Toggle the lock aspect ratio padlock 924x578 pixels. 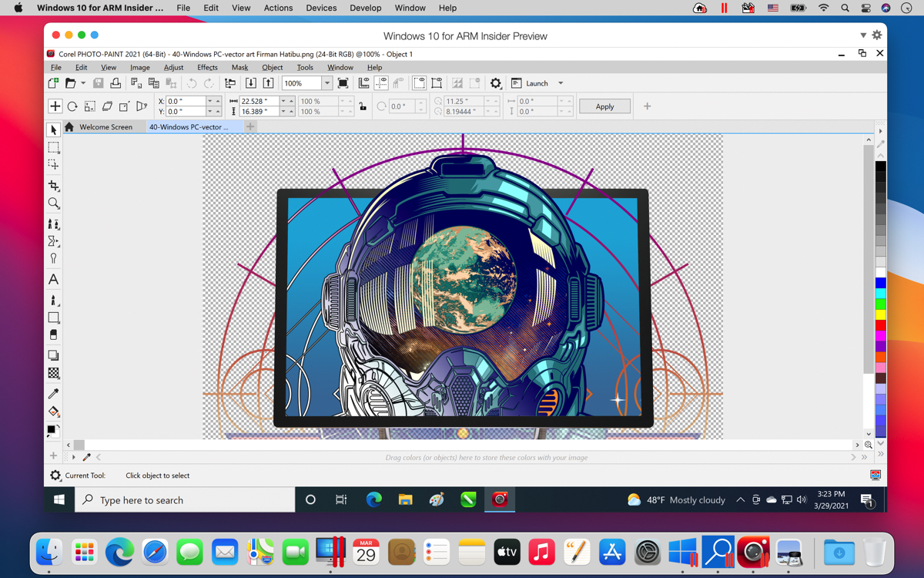(363, 106)
